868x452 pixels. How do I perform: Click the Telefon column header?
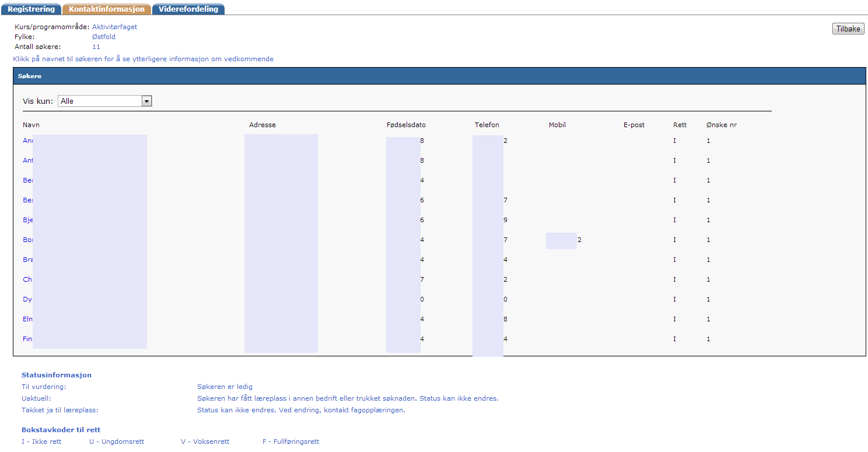[487, 125]
